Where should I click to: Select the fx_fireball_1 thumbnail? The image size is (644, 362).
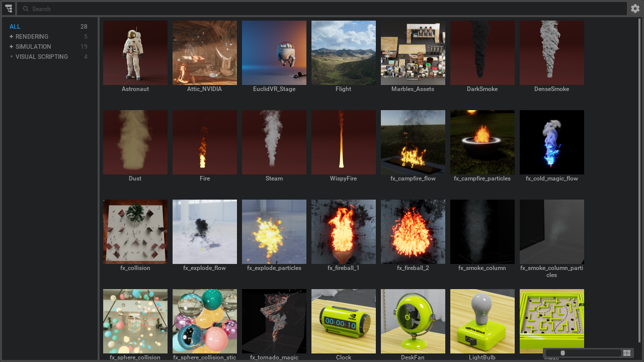[x=344, y=232]
